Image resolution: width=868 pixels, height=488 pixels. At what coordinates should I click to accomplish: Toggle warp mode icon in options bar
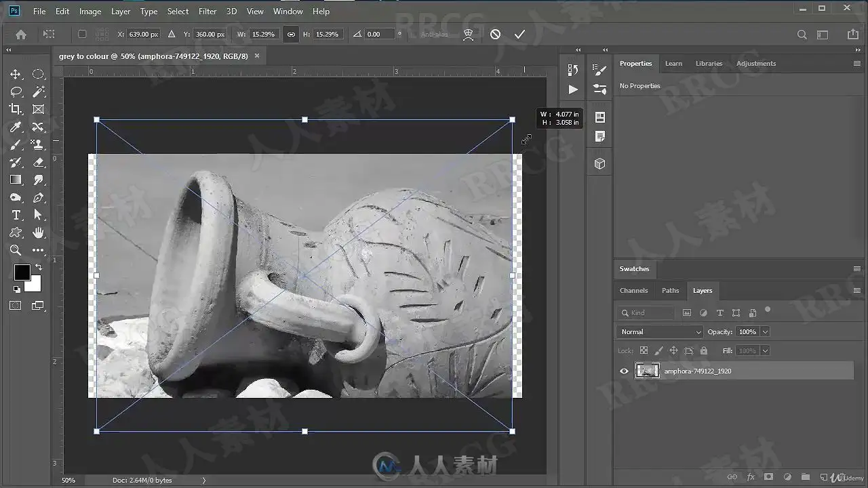tap(468, 34)
